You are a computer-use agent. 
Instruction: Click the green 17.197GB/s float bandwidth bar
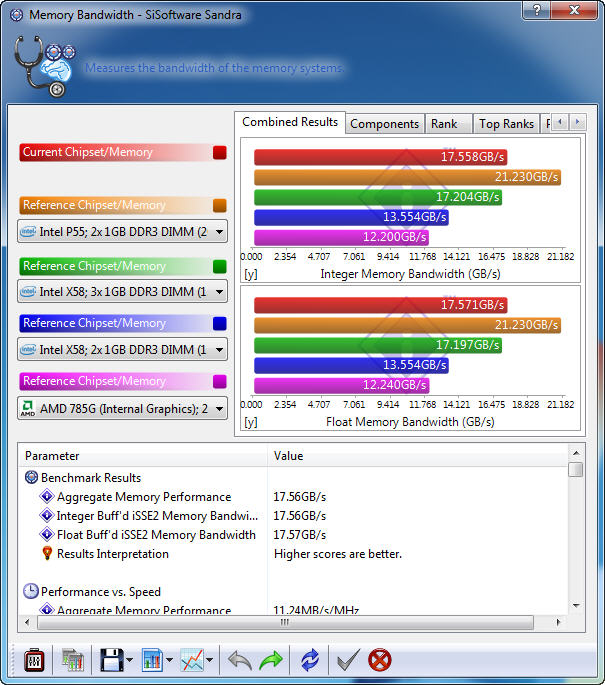pyautogui.click(x=378, y=345)
